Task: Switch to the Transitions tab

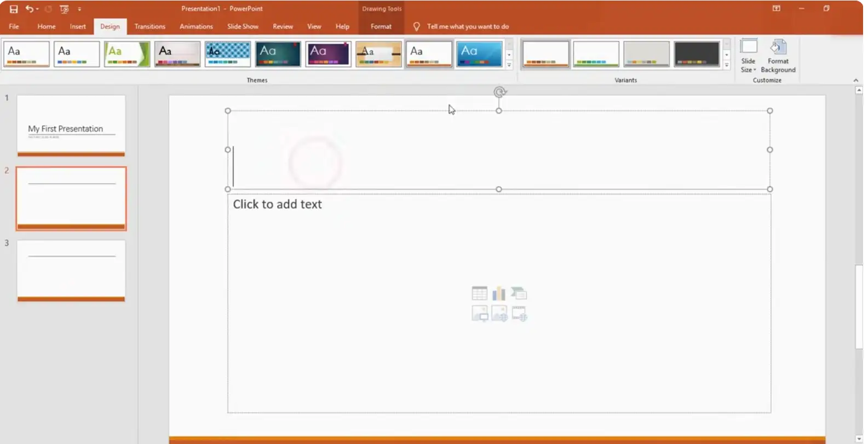Action: point(150,26)
